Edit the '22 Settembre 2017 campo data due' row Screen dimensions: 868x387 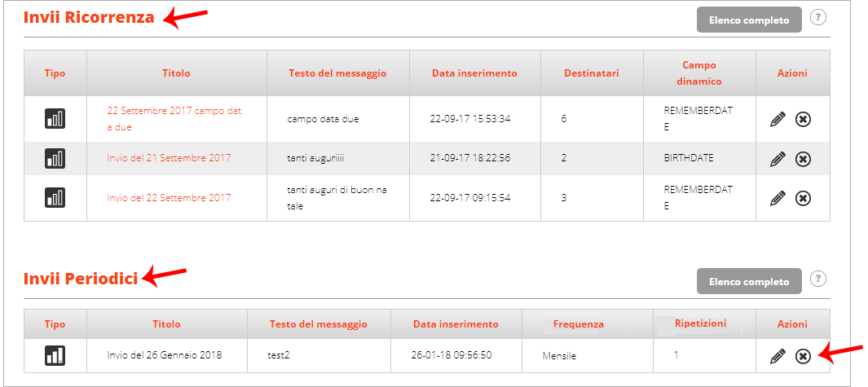pos(778,119)
